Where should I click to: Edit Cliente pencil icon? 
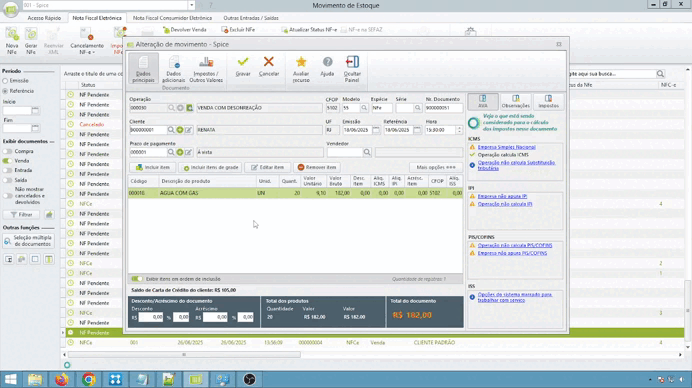[x=188, y=130]
